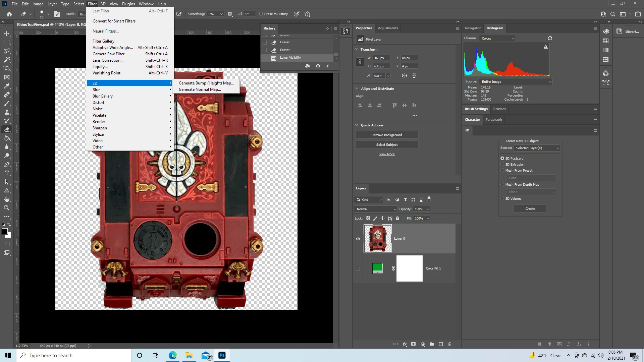Choose Generate Normal Map menu entry
This screenshot has height=362, width=644.
[200, 89]
